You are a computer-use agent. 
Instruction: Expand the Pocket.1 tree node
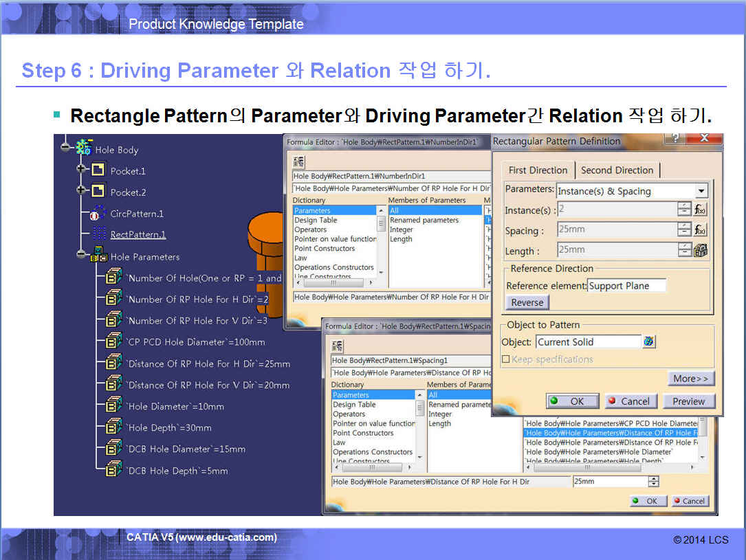point(81,168)
